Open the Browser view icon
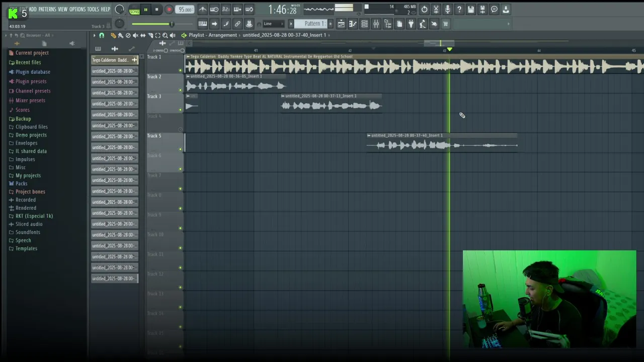Image resolution: width=644 pixels, height=362 pixels. coord(388,24)
